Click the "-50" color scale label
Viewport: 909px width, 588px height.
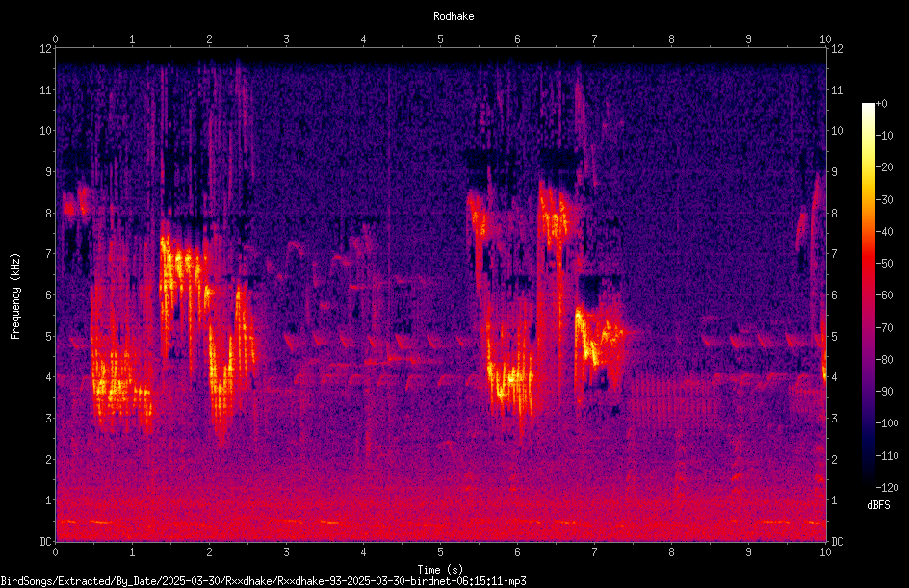(884, 264)
